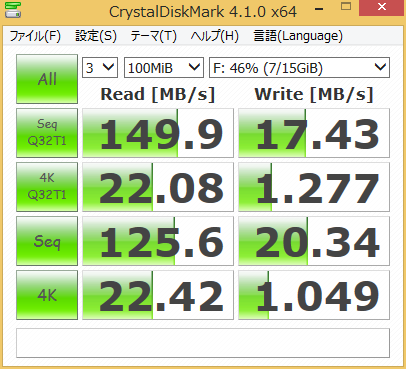The width and height of the screenshot is (406, 369).
Task: Expand the test count dropdown showing 3
Action: coord(100,68)
